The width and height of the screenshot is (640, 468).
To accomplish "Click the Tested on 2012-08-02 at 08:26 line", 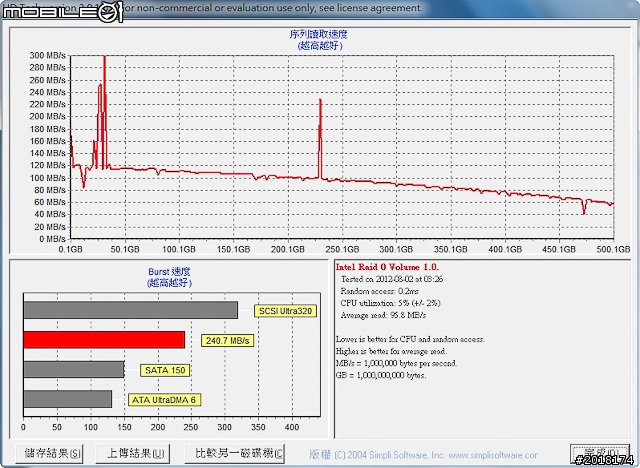I will pos(392,279).
